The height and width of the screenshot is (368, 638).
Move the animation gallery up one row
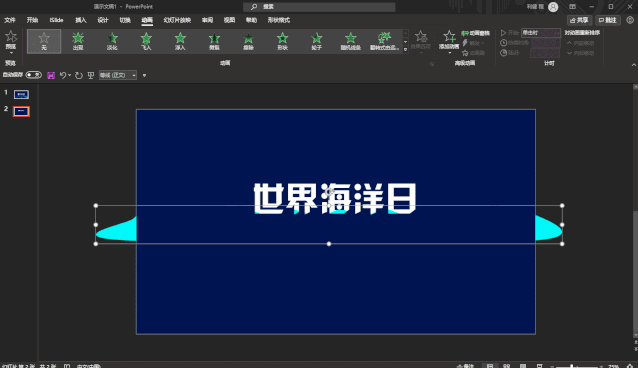405,33
